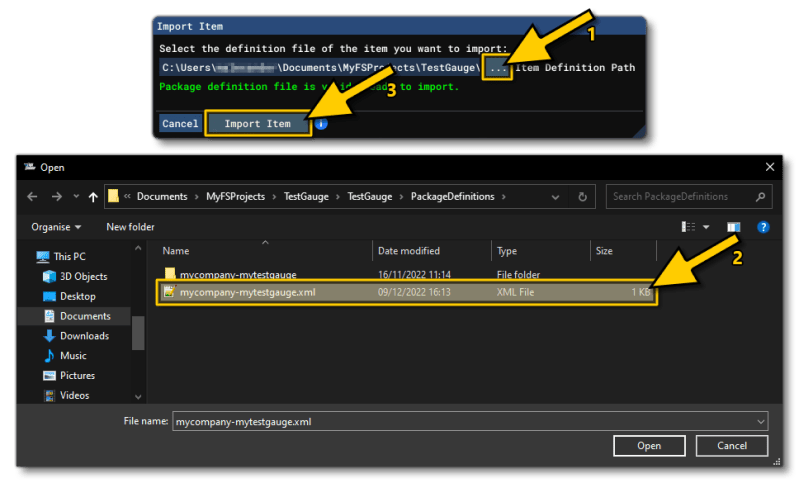
Task: Select Pictures in navigation pane
Action: point(77,376)
